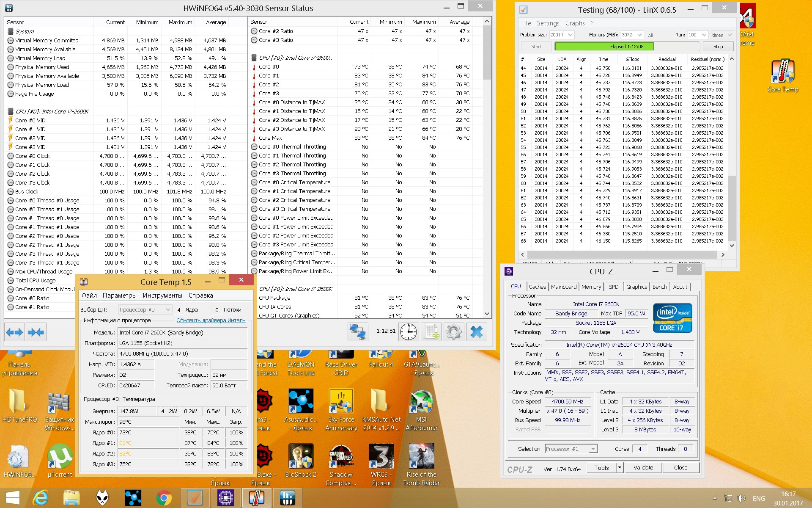The image size is (812, 508).
Task: Click Windows Start button
Action: (12, 498)
